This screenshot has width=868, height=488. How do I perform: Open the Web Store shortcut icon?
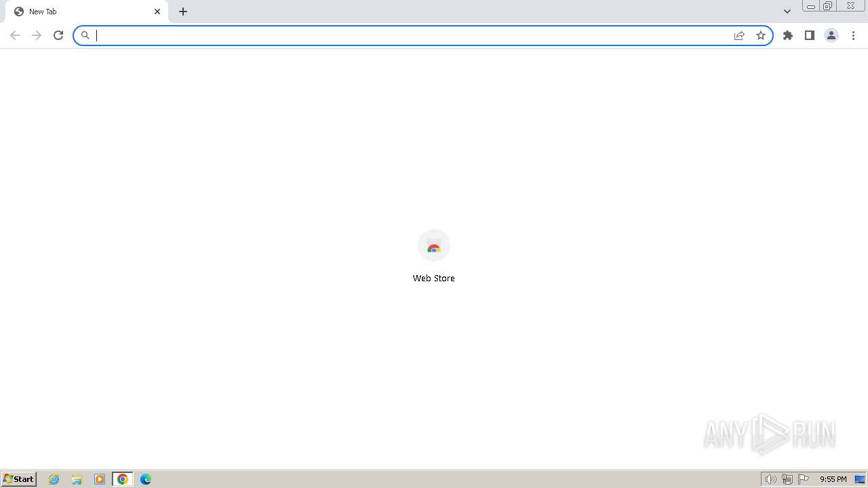(434, 246)
